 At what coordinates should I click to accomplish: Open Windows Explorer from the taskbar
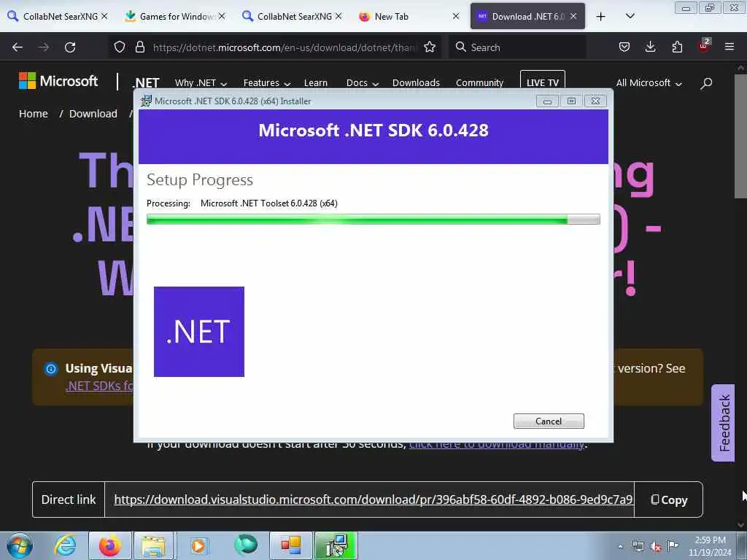pyautogui.click(x=153, y=545)
